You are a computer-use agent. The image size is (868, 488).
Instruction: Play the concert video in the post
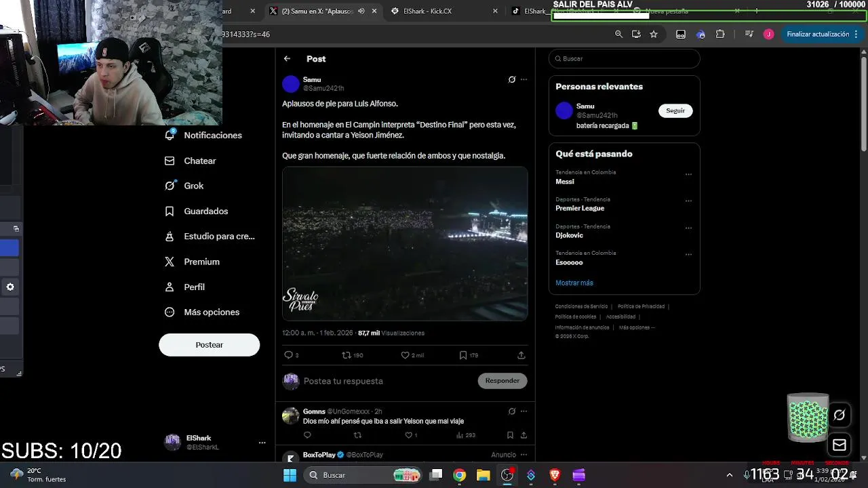click(x=405, y=243)
